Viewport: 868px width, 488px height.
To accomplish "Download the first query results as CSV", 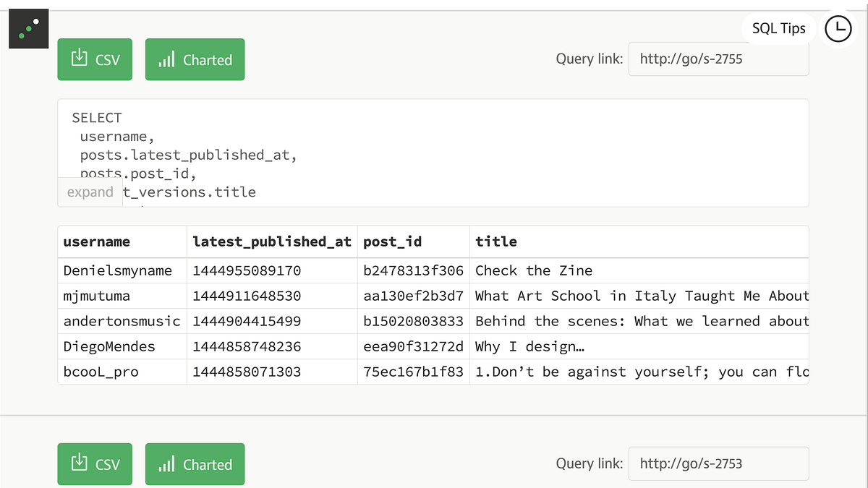I will [95, 60].
